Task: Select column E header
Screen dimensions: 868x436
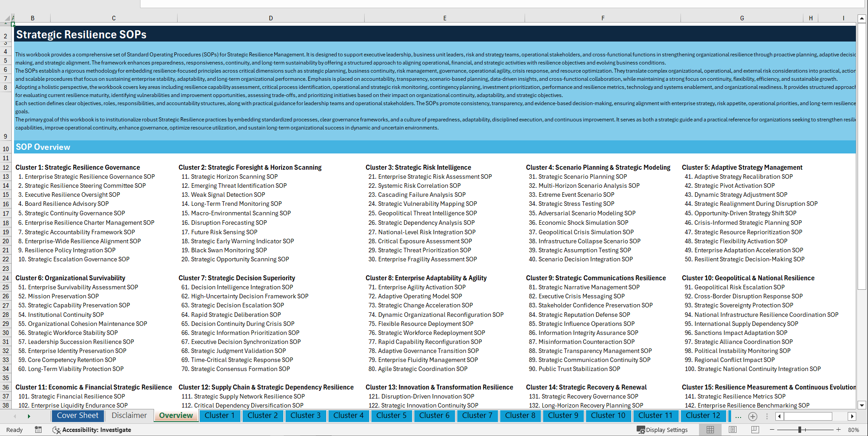Action: coord(445,18)
